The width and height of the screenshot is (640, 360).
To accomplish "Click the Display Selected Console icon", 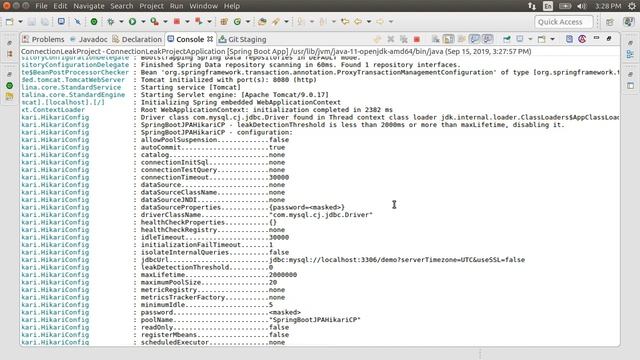I will (x=520, y=39).
